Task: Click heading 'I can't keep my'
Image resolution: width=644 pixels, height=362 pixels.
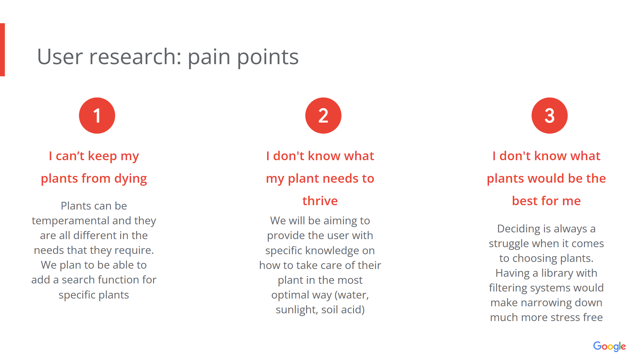Action: pos(94,156)
